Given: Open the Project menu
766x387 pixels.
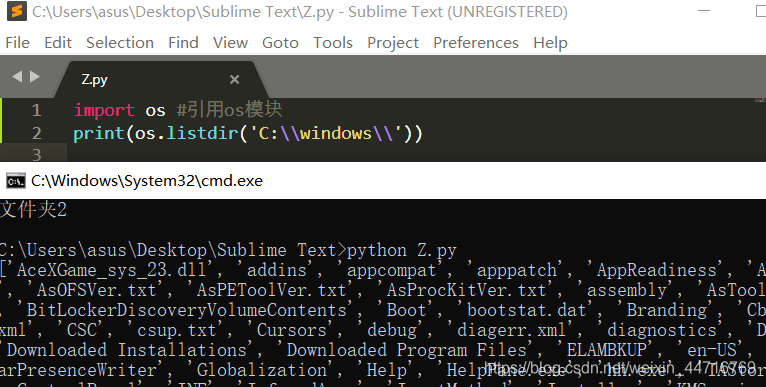Looking at the screenshot, I should pos(393,43).
